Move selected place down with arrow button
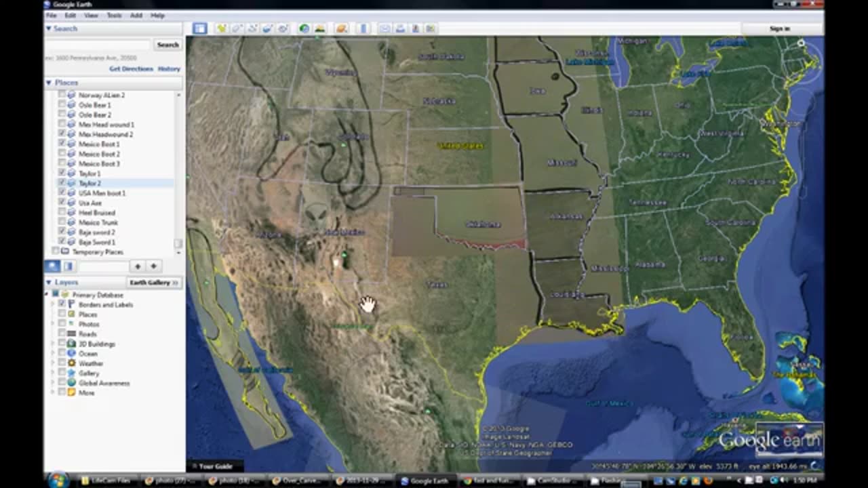Image resolution: width=868 pixels, height=488 pixels. pyautogui.click(x=153, y=266)
